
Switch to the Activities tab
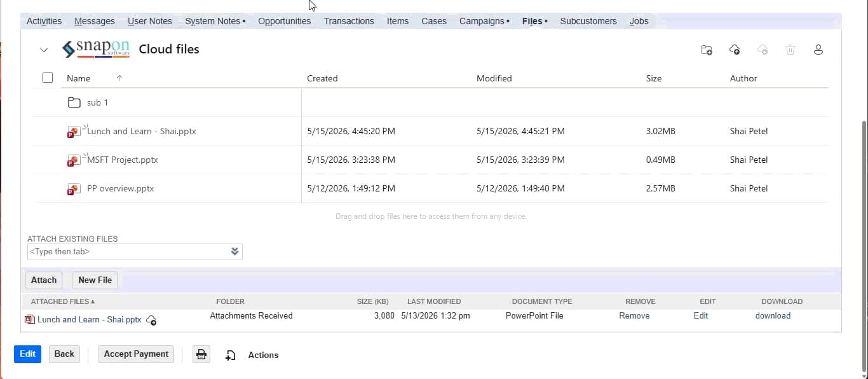(x=44, y=21)
